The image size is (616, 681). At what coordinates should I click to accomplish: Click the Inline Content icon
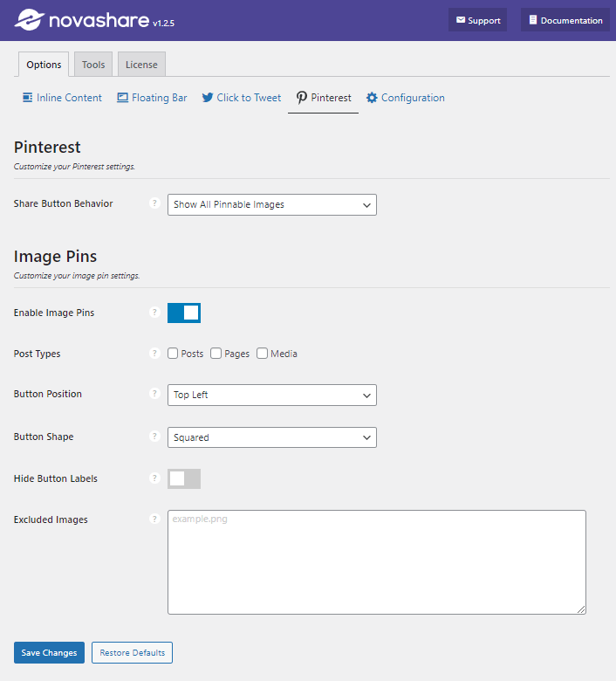(x=27, y=97)
